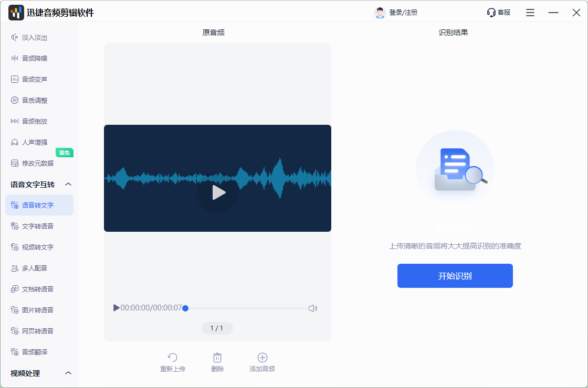Click the 迅捷音频剪辑软件 app logo

pyautogui.click(x=16, y=13)
